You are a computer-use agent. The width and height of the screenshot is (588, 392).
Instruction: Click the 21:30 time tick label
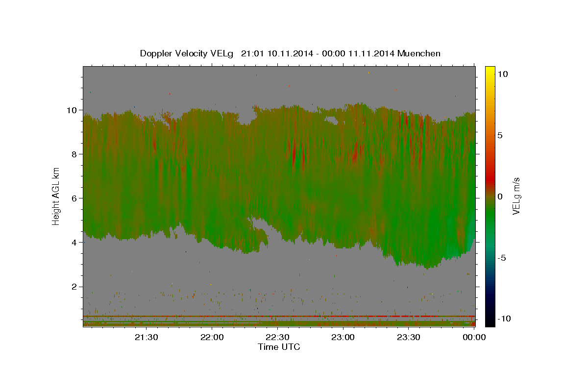tap(147, 337)
